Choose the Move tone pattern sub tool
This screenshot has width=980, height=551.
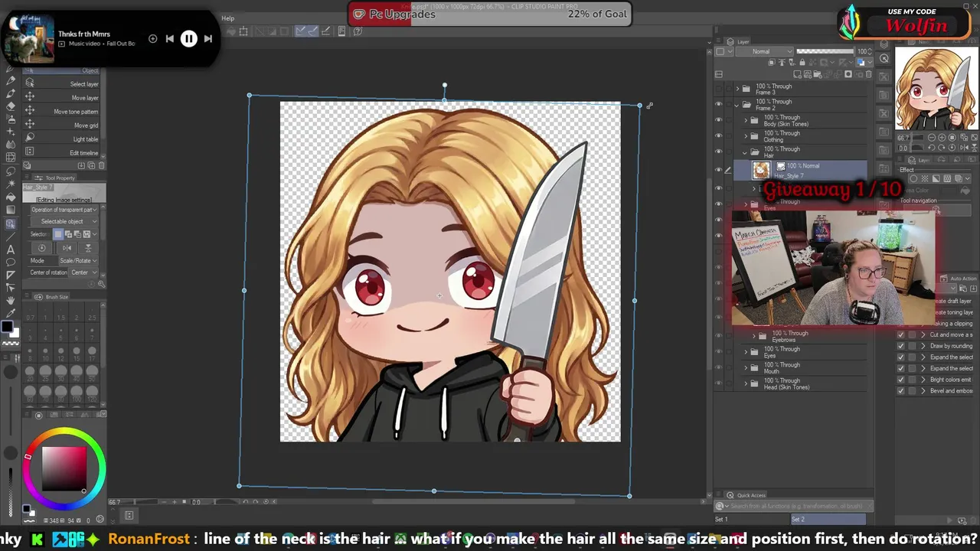point(63,112)
